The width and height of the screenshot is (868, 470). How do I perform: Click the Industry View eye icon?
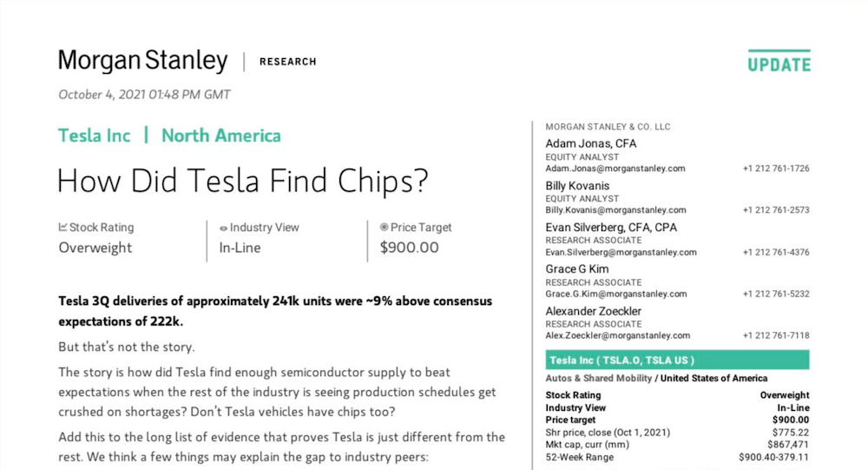[223, 228]
